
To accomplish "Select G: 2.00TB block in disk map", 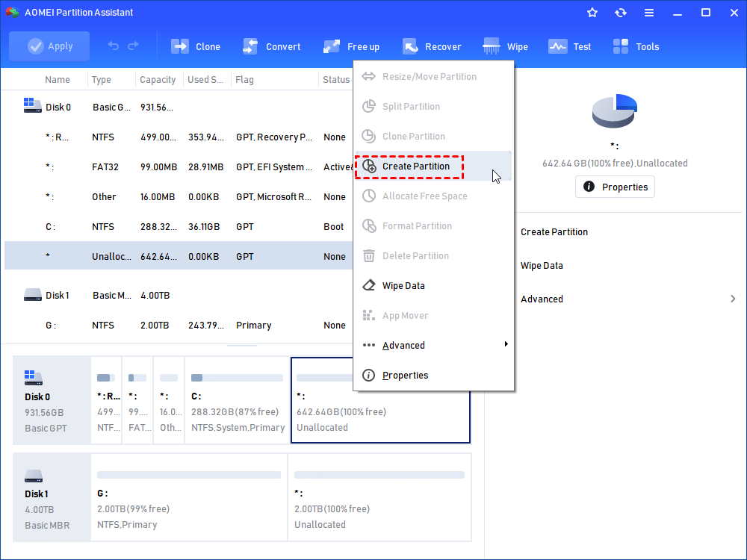I will coord(189,497).
